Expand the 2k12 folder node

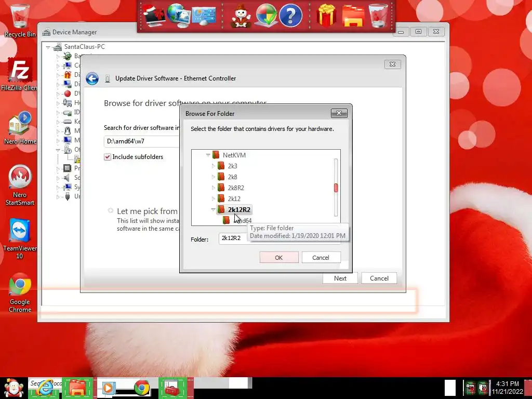point(214,198)
